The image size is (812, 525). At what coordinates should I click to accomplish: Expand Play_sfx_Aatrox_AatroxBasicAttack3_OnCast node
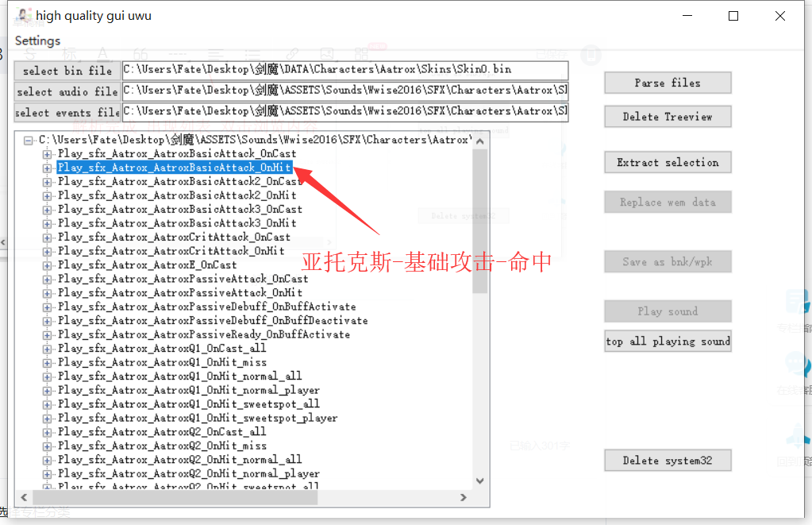(47, 210)
